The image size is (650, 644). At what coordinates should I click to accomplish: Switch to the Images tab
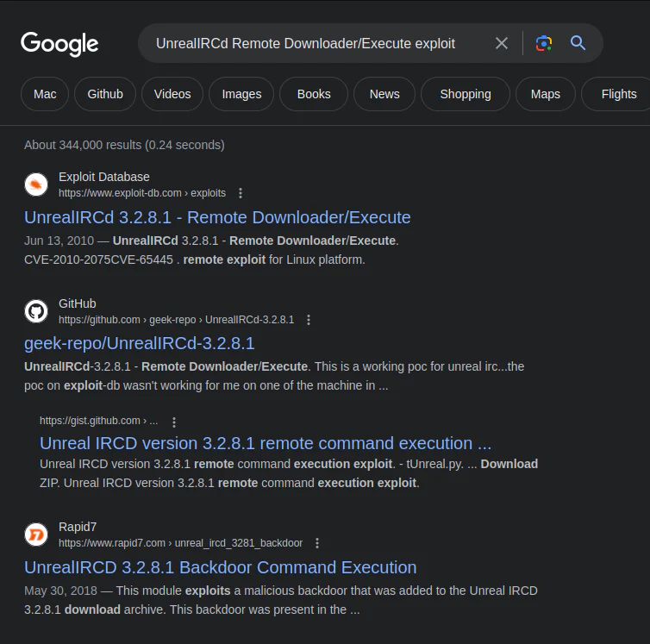pyautogui.click(x=241, y=94)
